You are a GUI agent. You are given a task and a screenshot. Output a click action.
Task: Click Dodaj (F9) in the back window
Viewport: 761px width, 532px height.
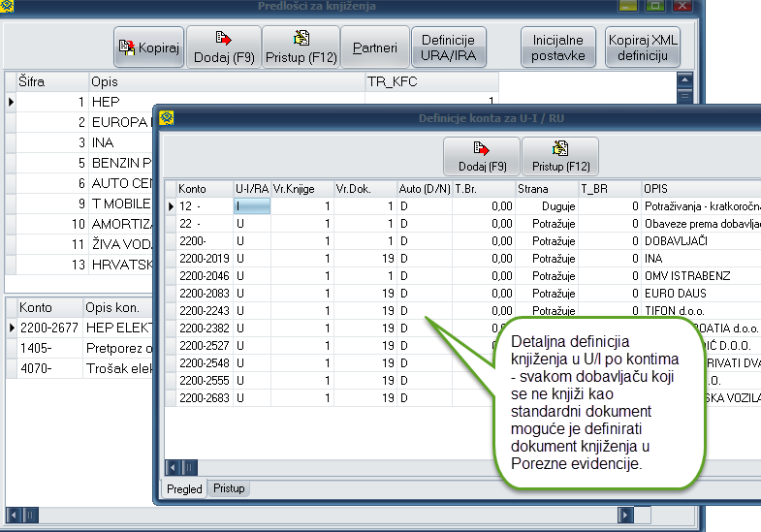coord(223,47)
